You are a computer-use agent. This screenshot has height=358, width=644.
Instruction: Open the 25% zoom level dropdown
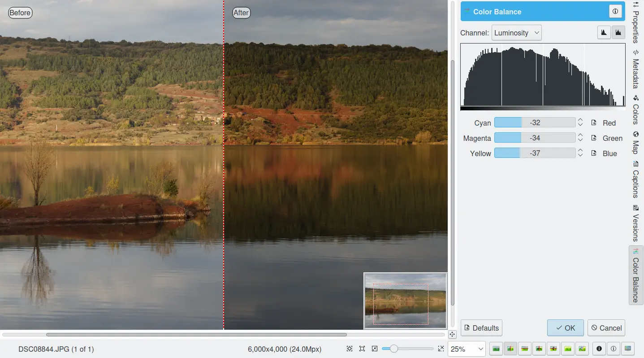click(467, 349)
